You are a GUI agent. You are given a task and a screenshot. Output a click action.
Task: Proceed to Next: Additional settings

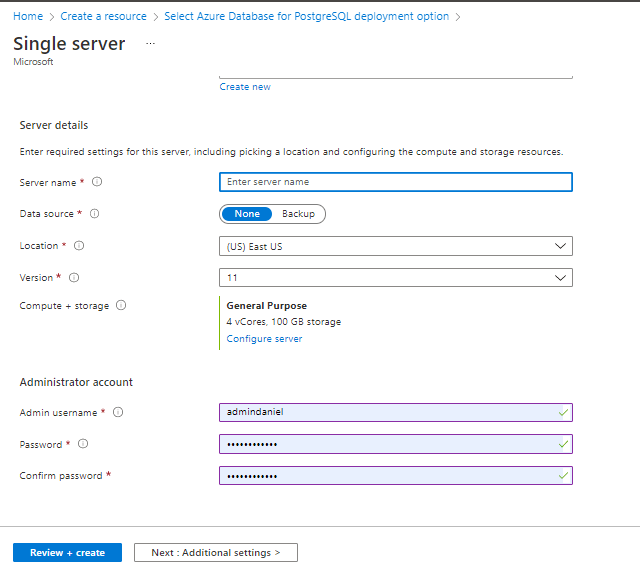215,552
